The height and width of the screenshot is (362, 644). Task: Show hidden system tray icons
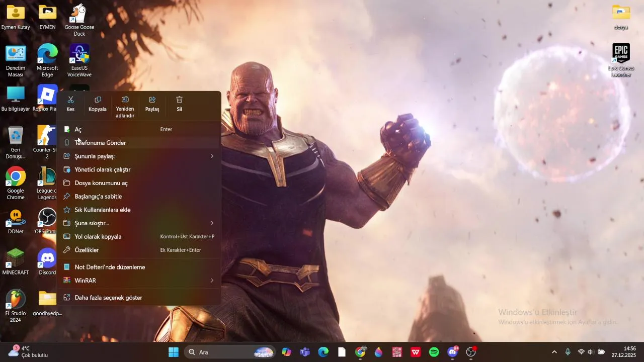point(554,352)
